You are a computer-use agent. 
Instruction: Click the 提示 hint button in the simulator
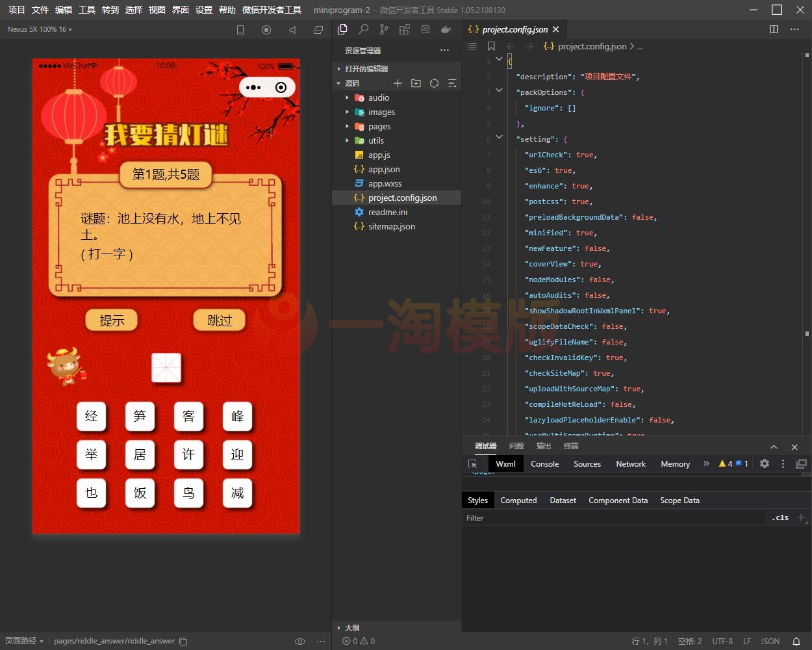tap(111, 320)
